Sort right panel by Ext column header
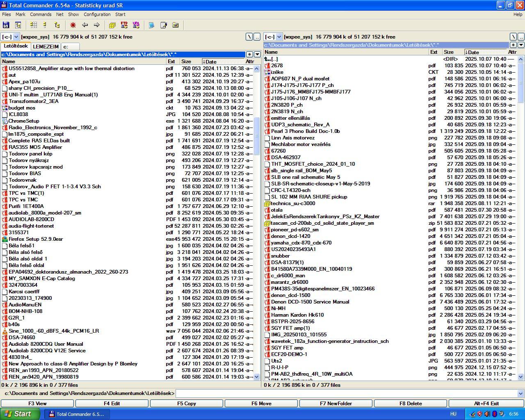This screenshot has height=420, width=525. [436, 52]
